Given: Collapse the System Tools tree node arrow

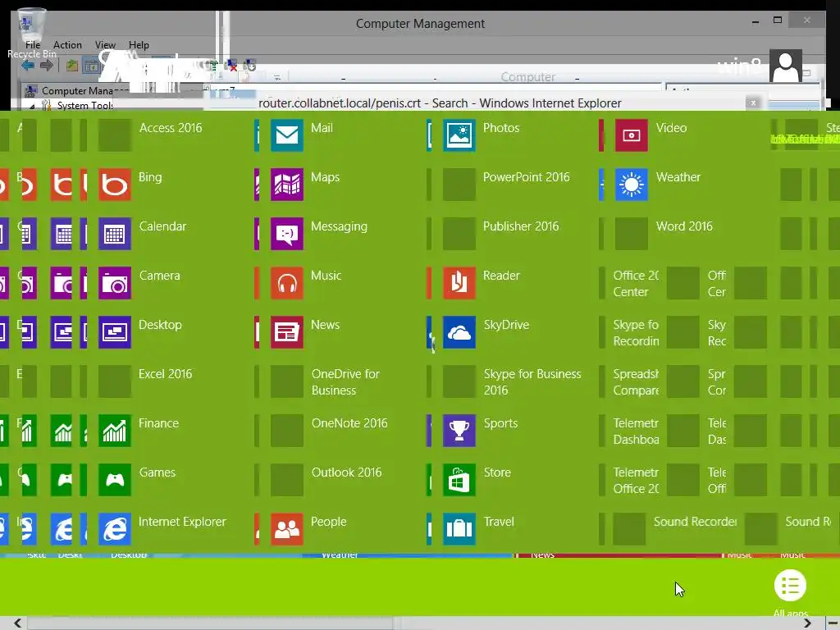Looking at the screenshot, I should click(x=32, y=106).
